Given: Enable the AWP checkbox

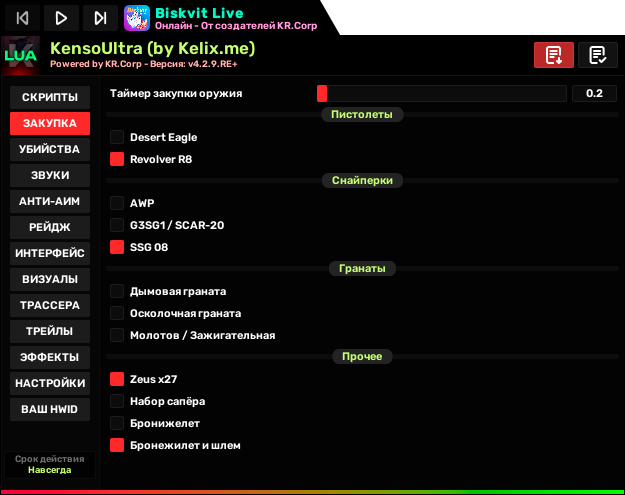Looking at the screenshot, I should (117, 203).
